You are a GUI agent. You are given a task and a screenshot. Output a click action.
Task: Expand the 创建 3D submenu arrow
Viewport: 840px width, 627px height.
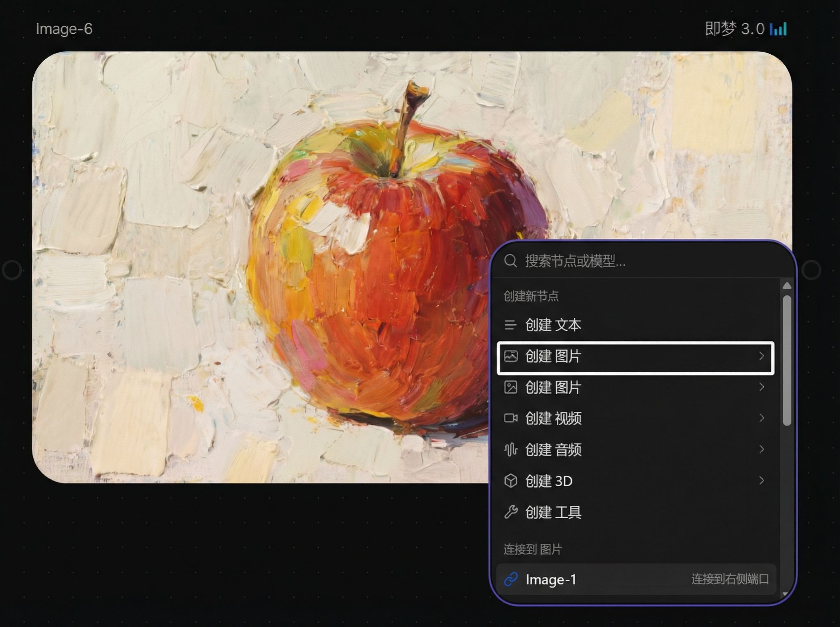762,481
